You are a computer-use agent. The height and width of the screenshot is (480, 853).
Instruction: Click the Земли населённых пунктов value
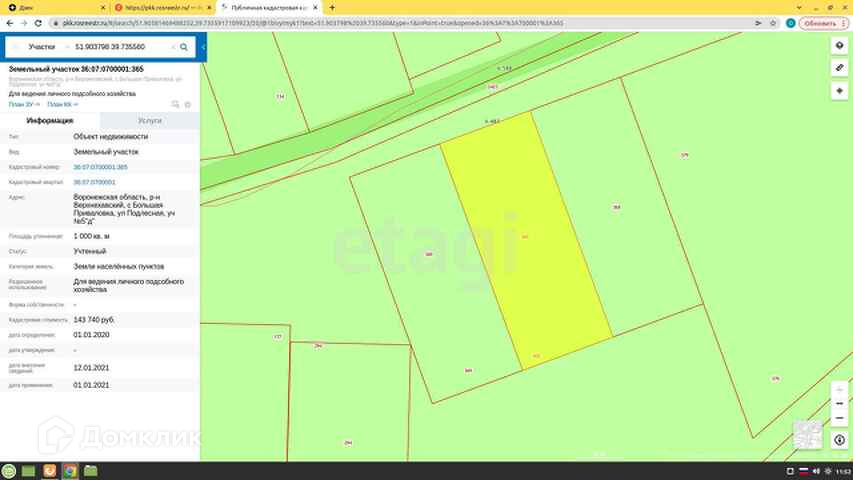(x=119, y=267)
